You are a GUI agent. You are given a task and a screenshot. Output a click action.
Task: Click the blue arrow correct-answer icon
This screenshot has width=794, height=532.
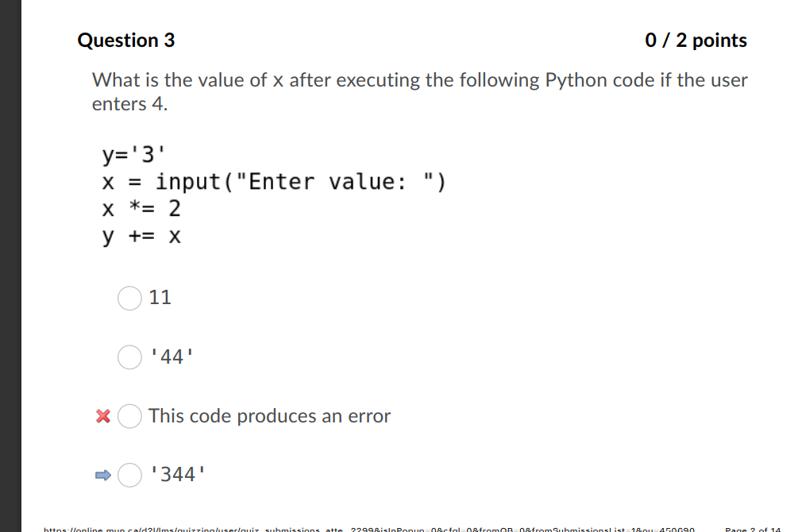(102, 475)
